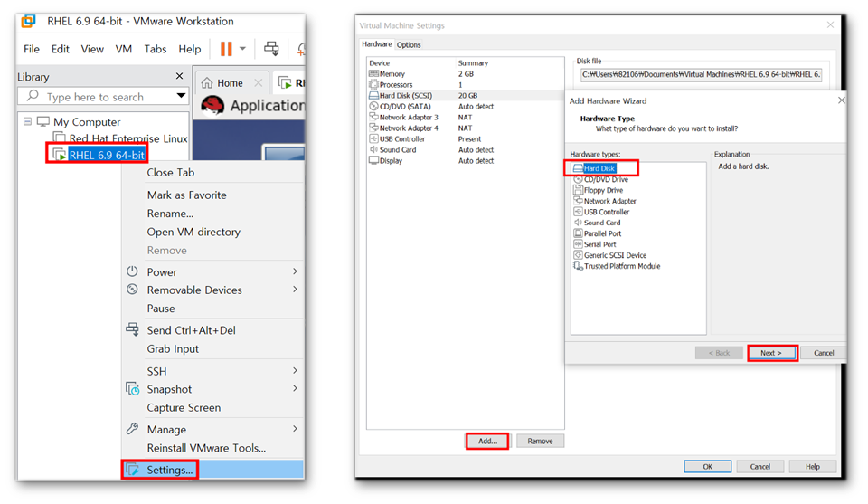Click the Add... button
This screenshot has width=868, height=504.
[487, 441]
